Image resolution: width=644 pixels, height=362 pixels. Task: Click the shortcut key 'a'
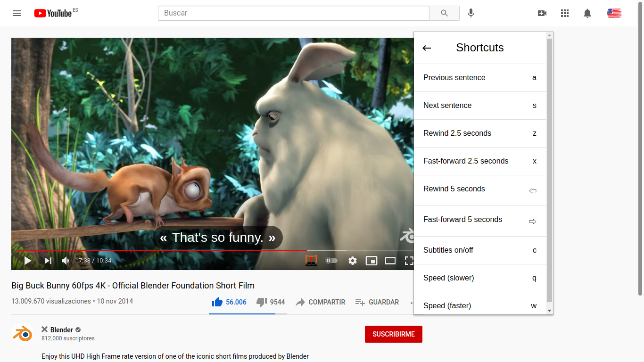[x=534, y=78]
